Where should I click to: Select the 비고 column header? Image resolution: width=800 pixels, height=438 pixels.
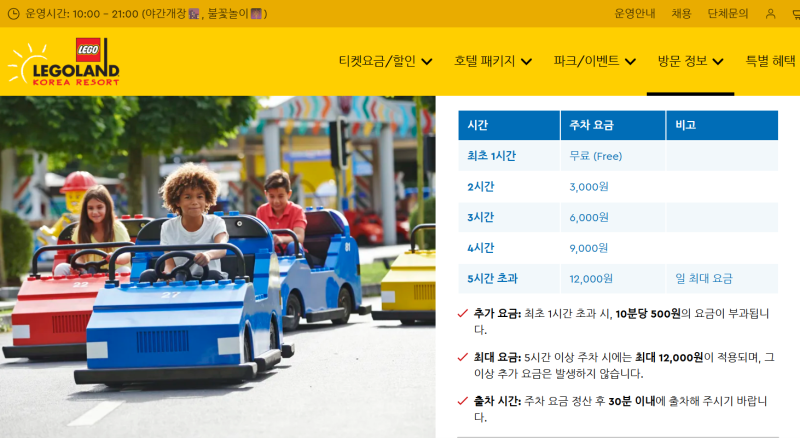[x=722, y=125]
